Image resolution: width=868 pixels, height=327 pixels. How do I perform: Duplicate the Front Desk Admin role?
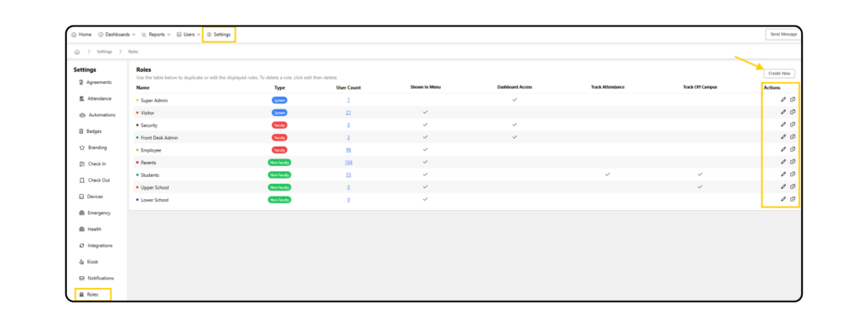(793, 136)
